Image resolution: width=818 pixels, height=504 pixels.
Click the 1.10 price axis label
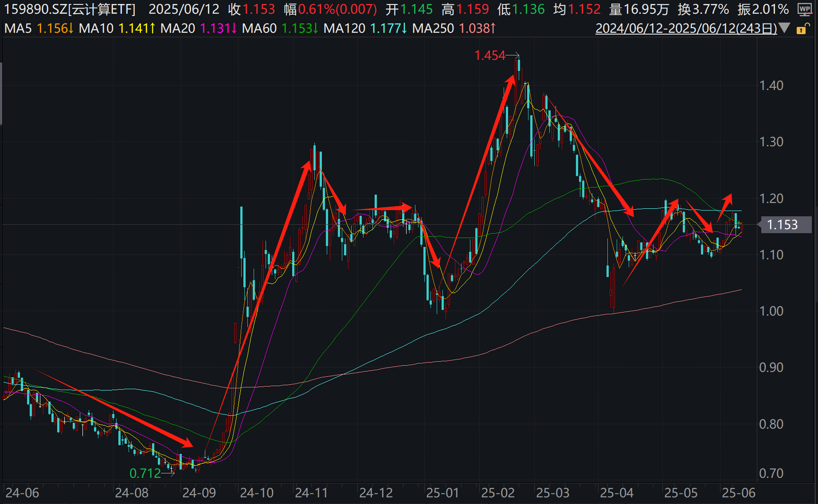[x=771, y=255]
